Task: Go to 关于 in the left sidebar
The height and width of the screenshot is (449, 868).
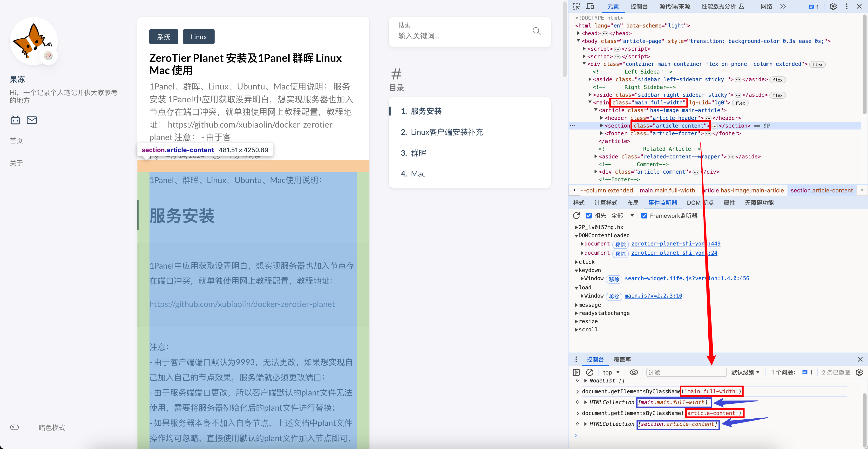Action: pyautogui.click(x=16, y=163)
